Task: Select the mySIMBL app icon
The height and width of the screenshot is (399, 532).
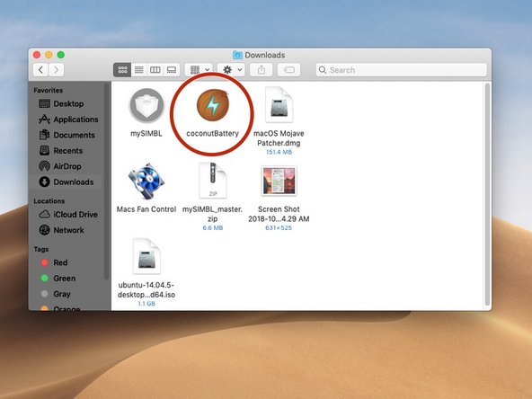Action: (x=146, y=105)
